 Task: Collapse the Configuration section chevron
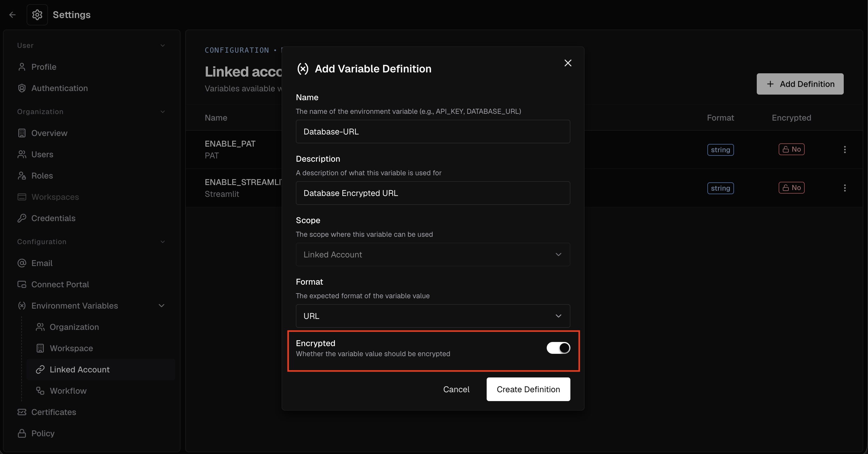(163, 242)
